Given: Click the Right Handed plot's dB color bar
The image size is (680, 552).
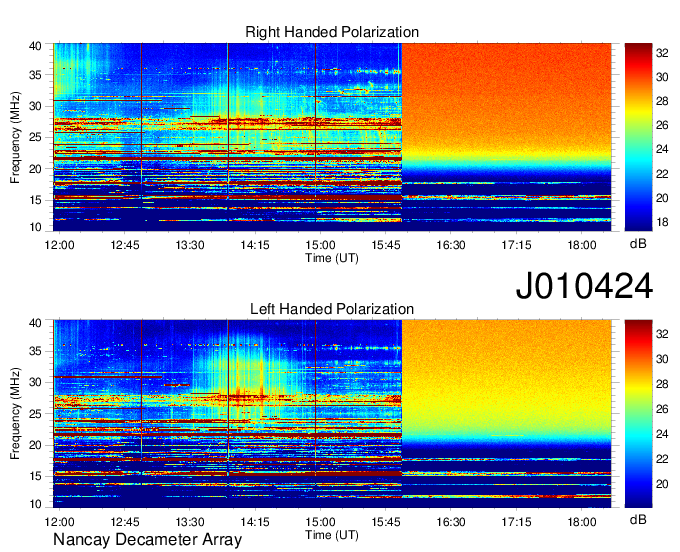Looking at the screenshot, I should click(x=638, y=137).
